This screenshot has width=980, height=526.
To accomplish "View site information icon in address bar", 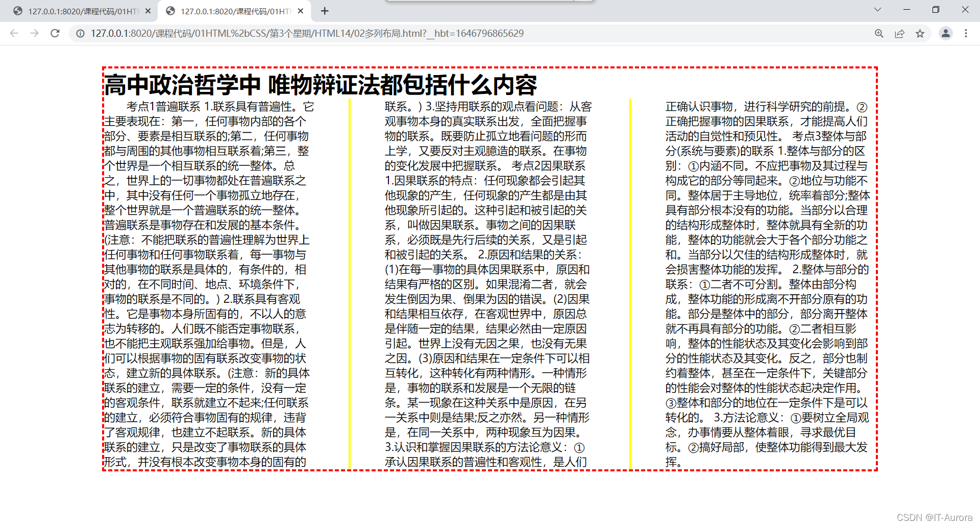I will pyautogui.click(x=80, y=33).
